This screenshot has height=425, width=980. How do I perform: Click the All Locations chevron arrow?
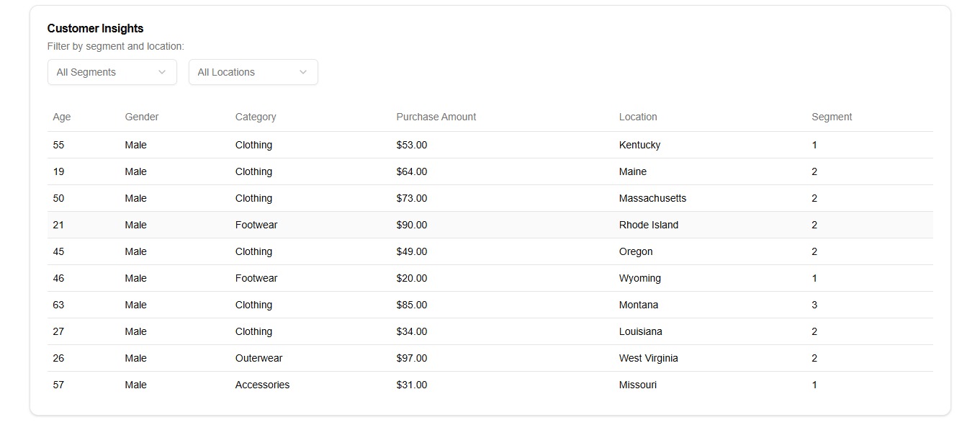[303, 72]
